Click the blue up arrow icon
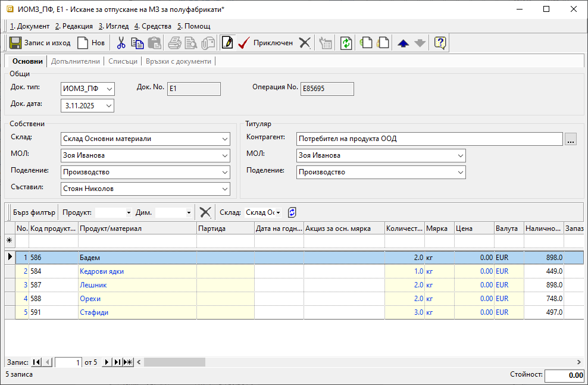This screenshot has width=588, height=385. (x=403, y=43)
